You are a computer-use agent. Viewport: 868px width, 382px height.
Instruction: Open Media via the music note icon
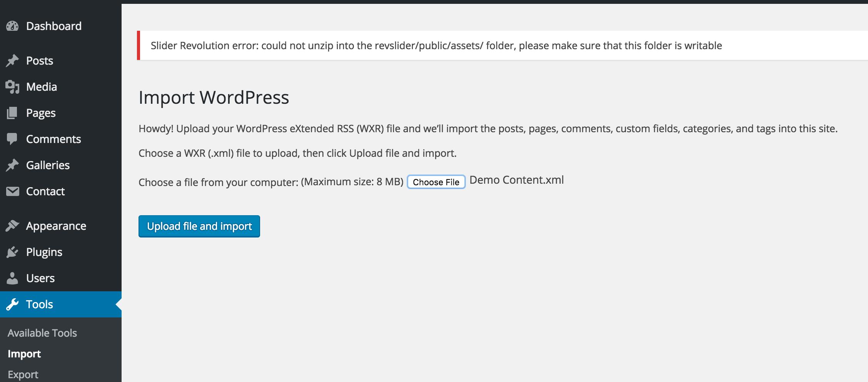coord(13,86)
